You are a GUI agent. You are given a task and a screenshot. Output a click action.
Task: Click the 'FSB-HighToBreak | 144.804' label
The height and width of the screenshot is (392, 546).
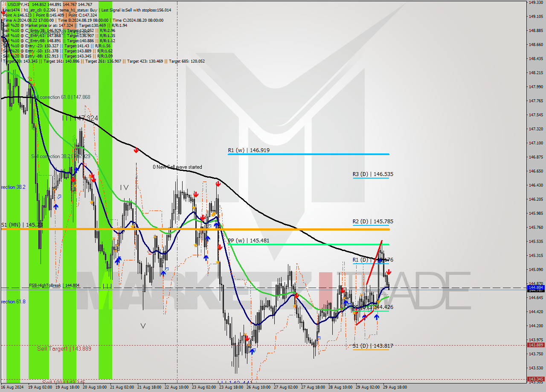[54, 285]
